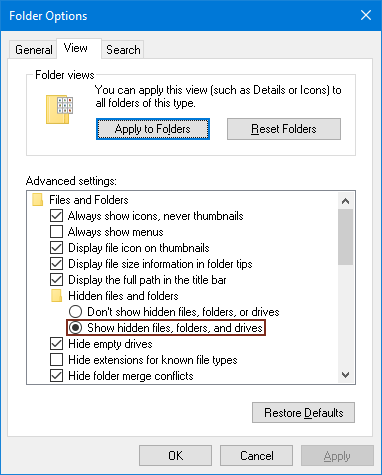382x475 pixels.
Task: Click the scroll up arrow in Advanced settings
Action: pyautogui.click(x=345, y=201)
